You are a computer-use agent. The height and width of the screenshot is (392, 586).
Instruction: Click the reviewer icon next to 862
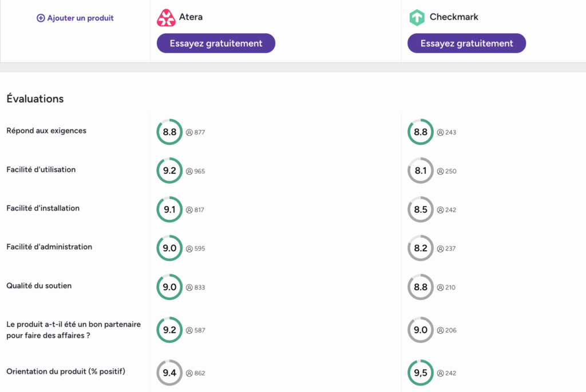189,373
